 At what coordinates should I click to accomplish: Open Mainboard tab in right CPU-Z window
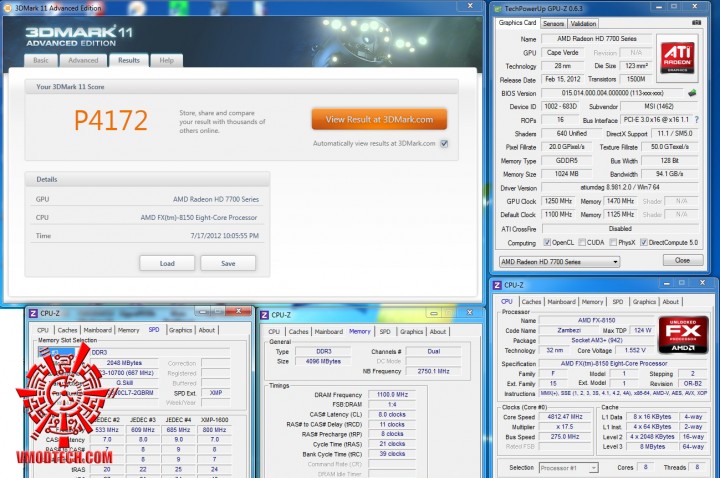pyautogui.click(x=561, y=302)
